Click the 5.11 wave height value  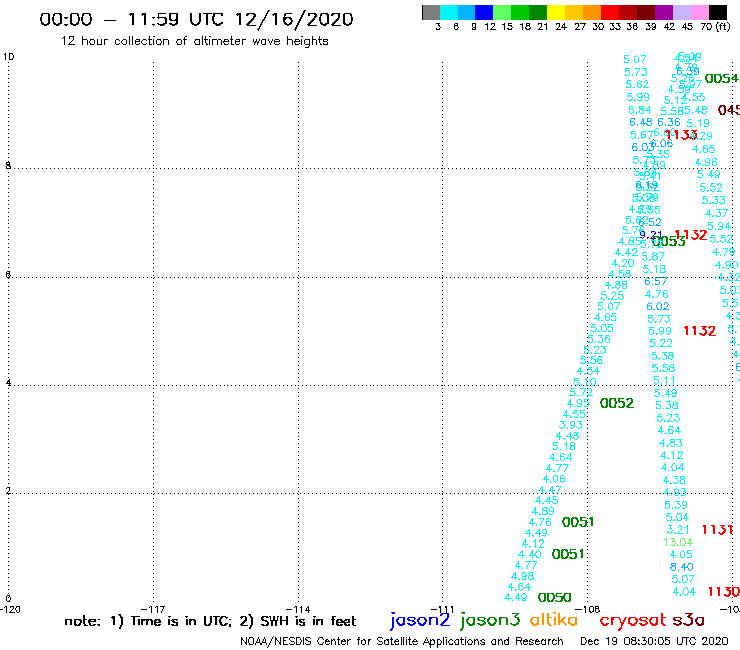(x=664, y=380)
